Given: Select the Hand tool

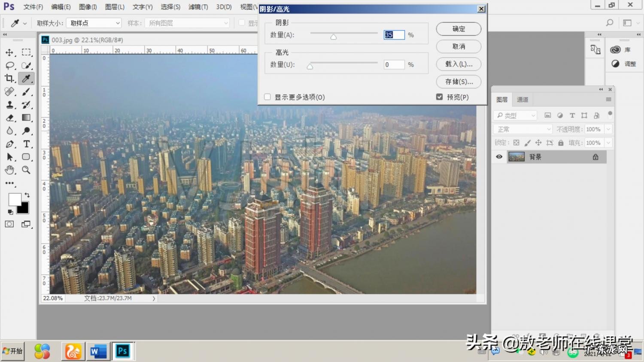Looking at the screenshot, I should 9,170.
